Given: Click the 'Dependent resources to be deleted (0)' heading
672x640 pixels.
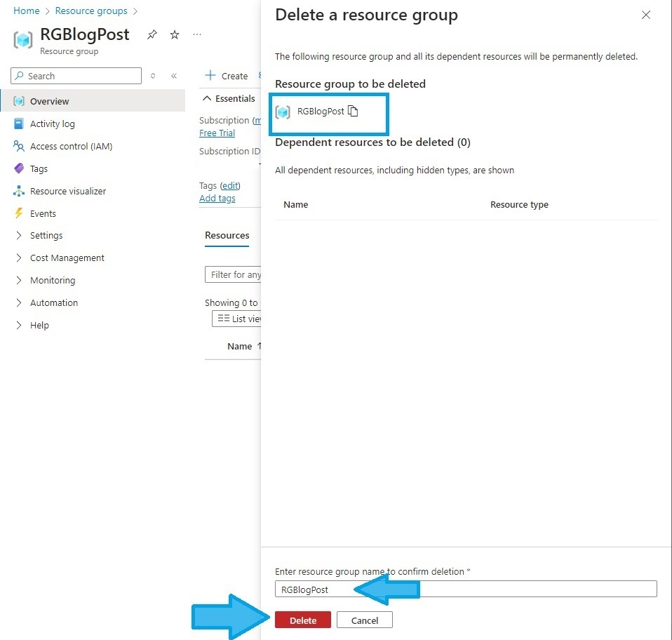Looking at the screenshot, I should 373,142.
